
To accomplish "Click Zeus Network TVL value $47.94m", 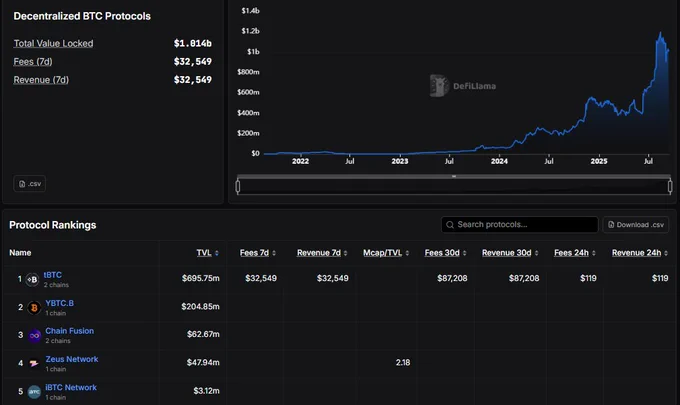I will [x=203, y=363].
